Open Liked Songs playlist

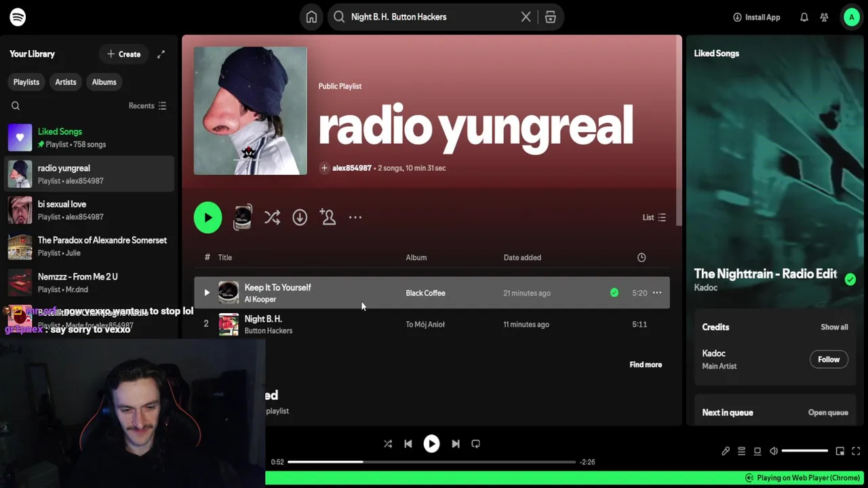88,138
